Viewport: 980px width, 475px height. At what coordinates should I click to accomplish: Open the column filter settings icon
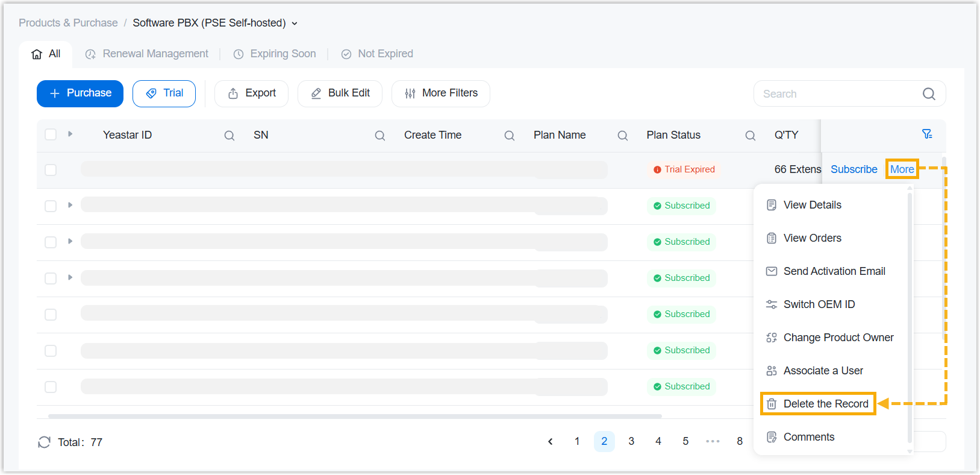927,134
